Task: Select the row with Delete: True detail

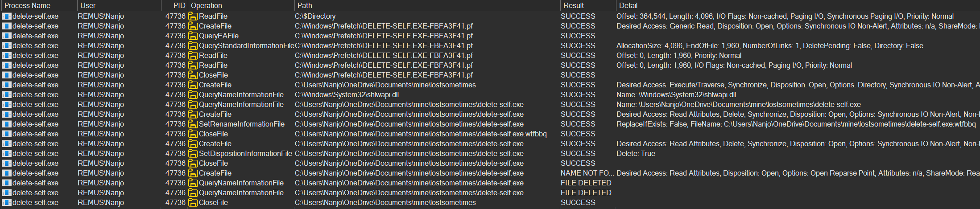Action: pyautogui.click(x=490, y=153)
